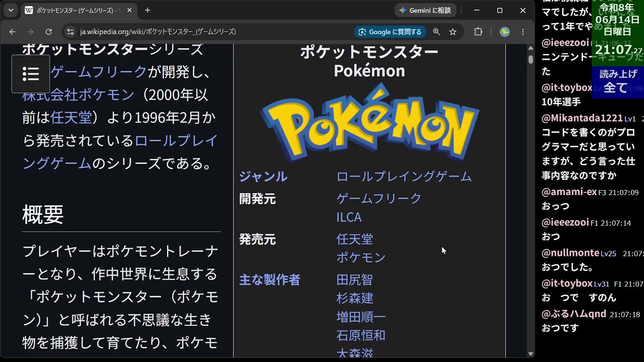The width and height of the screenshot is (644, 362).
Task: Click the 10年選手 chat message
Action: pyautogui.click(x=561, y=102)
